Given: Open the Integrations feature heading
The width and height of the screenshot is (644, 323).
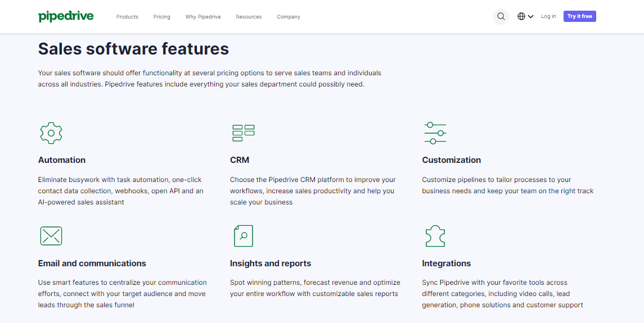Looking at the screenshot, I should (x=447, y=263).
